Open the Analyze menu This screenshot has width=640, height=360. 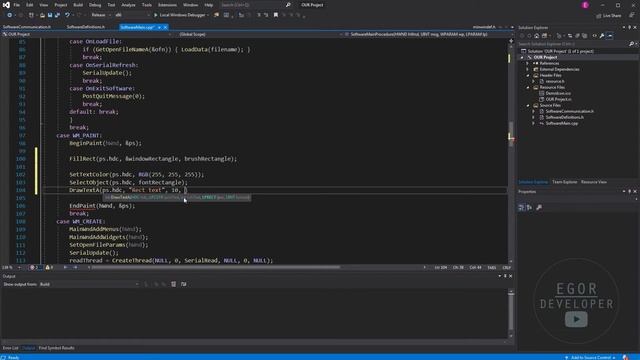click(x=128, y=5)
